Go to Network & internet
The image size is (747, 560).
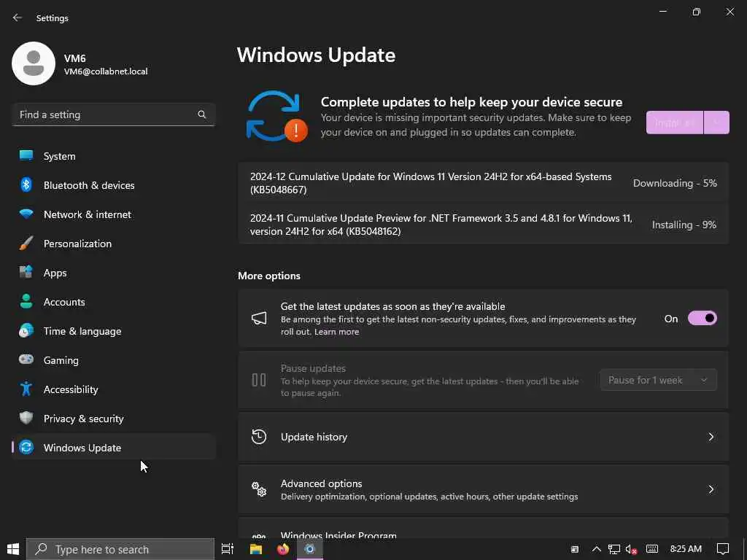(x=113, y=214)
